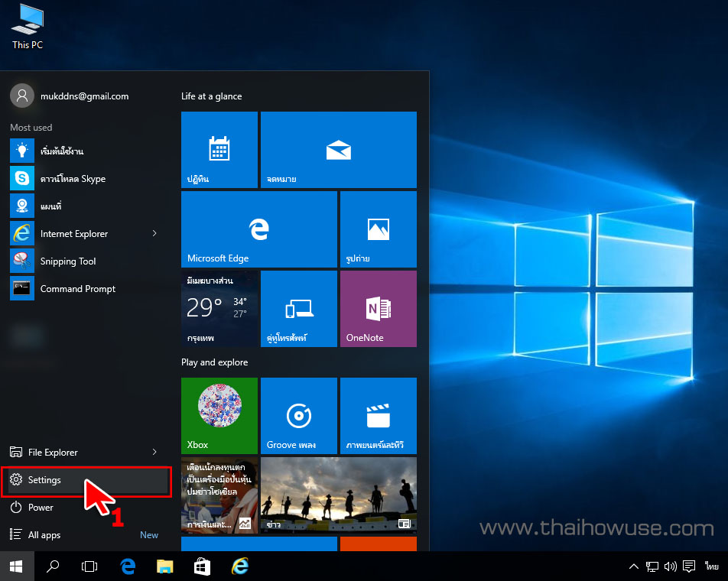Switch input language indicator ไทย
The width and height of the screenshot is (728, 581).
712,566
